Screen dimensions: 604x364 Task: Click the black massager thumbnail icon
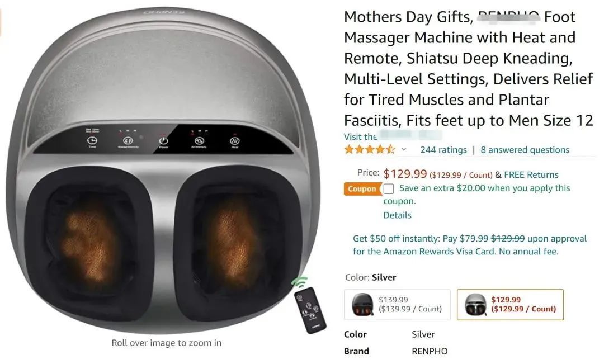[x=362, y=304]
